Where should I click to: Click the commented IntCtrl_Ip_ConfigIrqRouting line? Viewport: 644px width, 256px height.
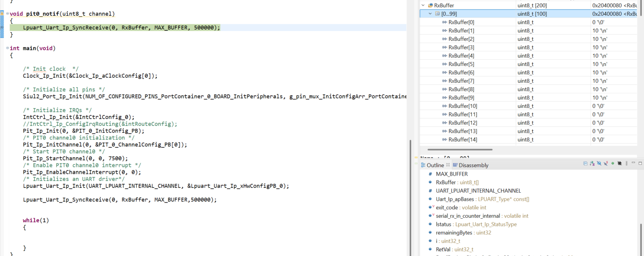pos(100,124)
